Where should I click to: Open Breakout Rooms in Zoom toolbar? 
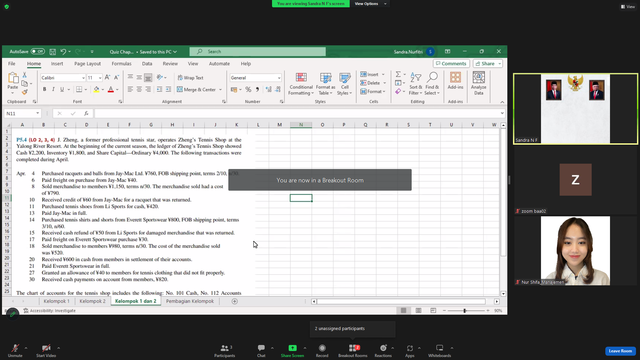pos(353,350)
